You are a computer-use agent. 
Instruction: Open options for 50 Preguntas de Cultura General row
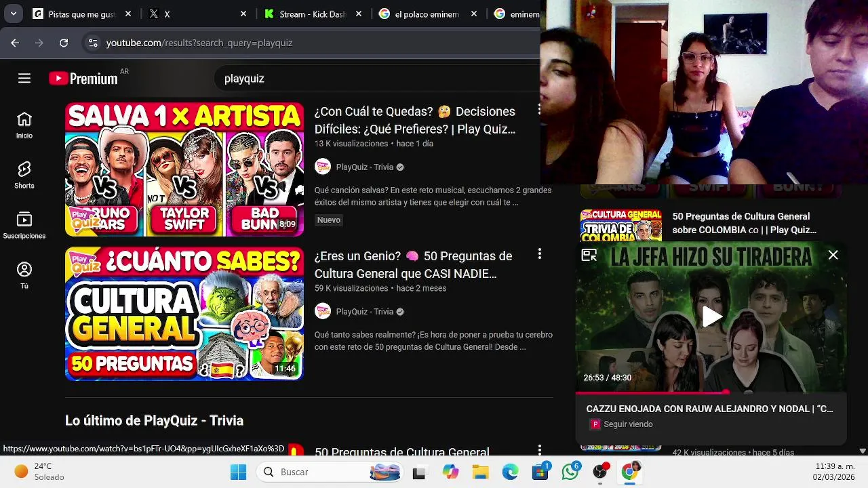click(x=539, y=450)
